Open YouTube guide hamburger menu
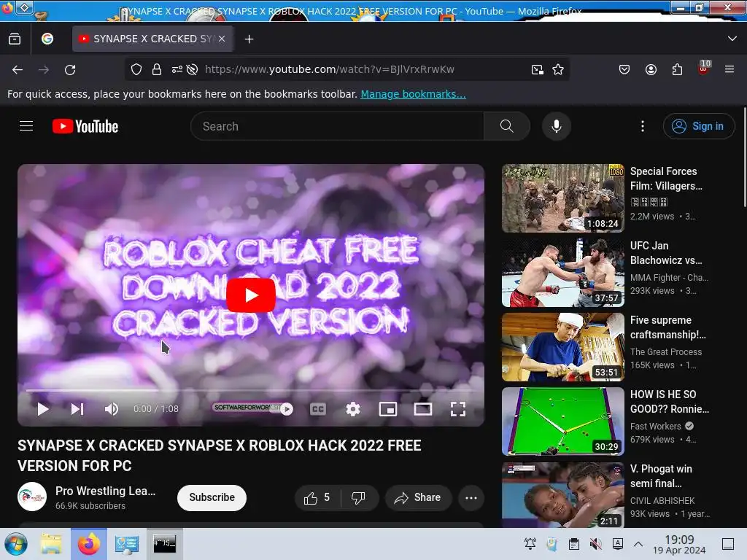The width and height of the screenshot is (747, 560). 26,126
